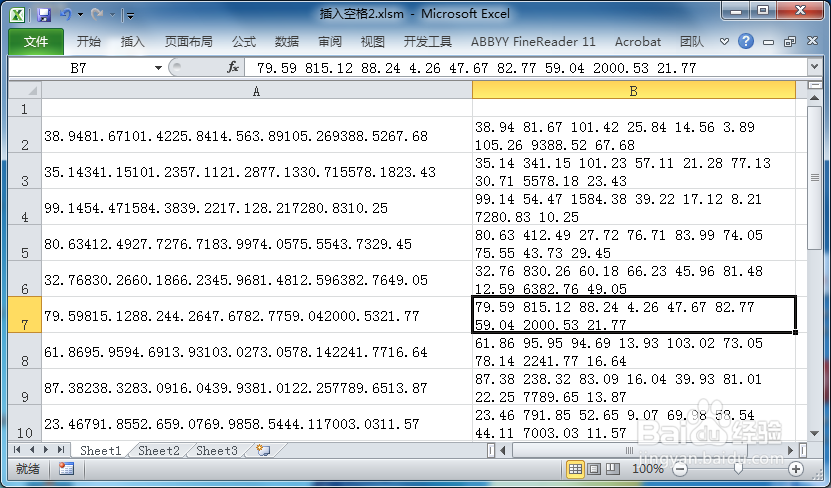The image size is (831, 488).
Task: Click horizontal scrollbar left arrow
Action: tap(503, 450)
